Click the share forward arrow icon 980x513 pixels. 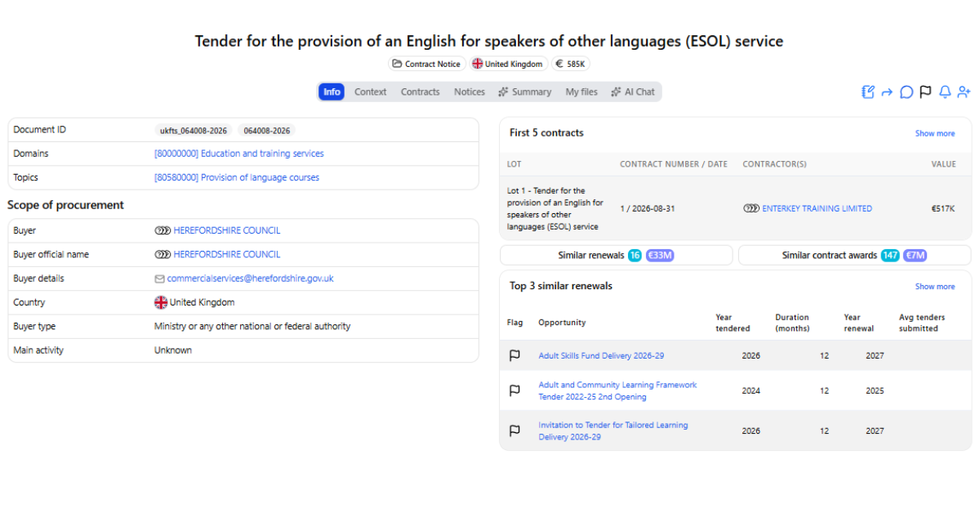click(x=887, y=92)
